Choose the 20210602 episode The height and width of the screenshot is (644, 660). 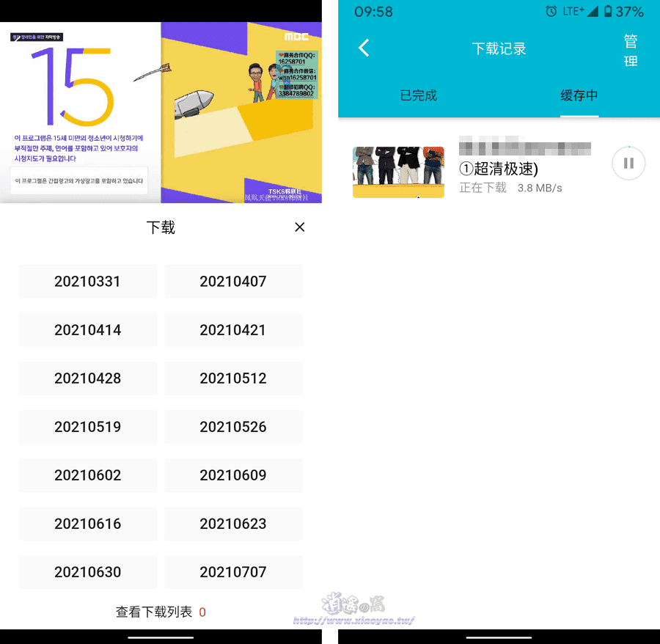(87, 475)
